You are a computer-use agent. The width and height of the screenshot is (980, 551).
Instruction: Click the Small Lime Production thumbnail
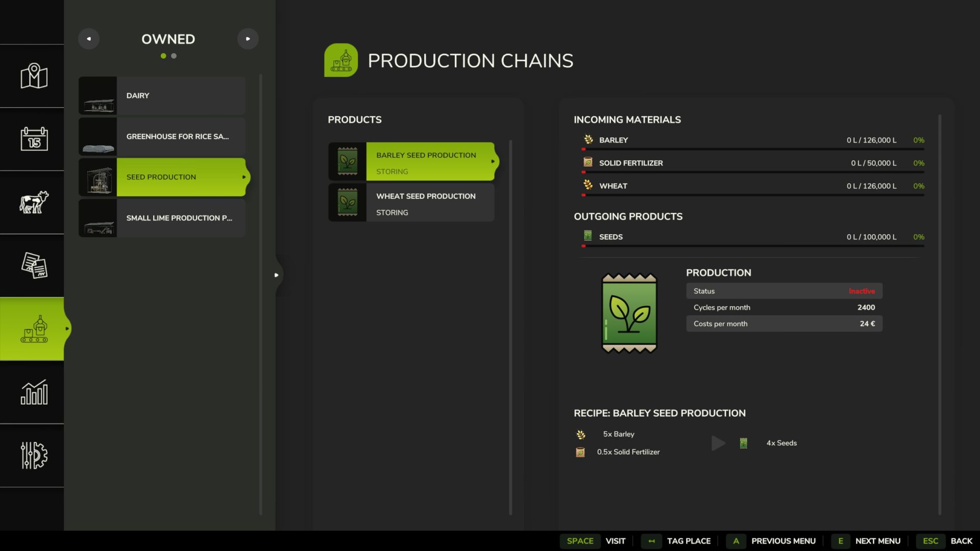pyautogui.click(x=97, y=218)
